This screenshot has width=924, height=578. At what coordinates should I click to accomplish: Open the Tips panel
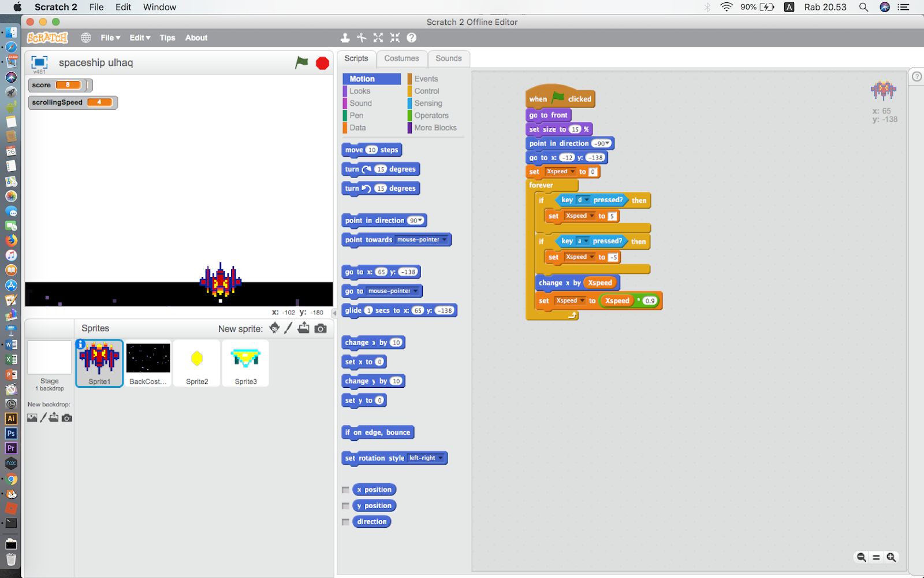[x=167, y=38]
